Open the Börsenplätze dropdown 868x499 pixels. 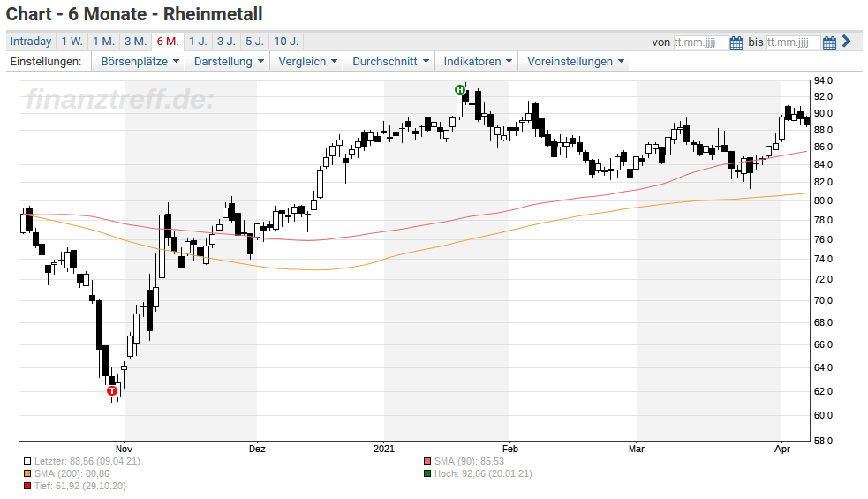[x=140, y=62]
